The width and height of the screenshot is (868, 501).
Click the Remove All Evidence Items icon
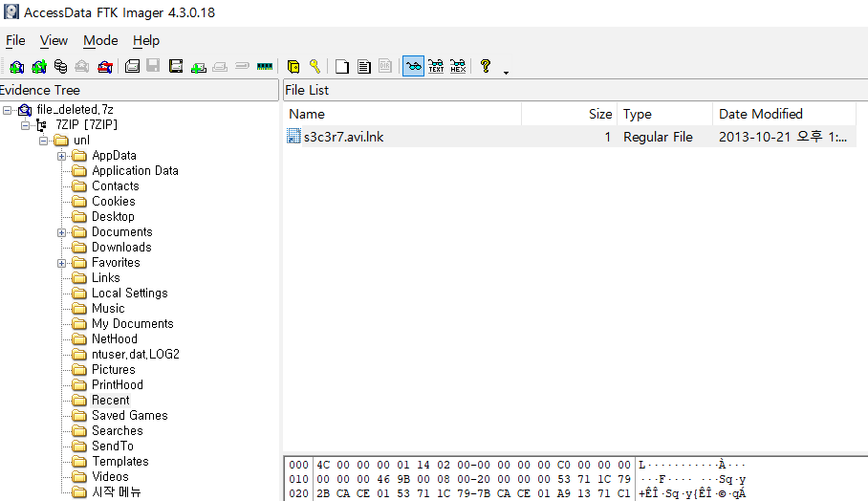click(104, 67)
